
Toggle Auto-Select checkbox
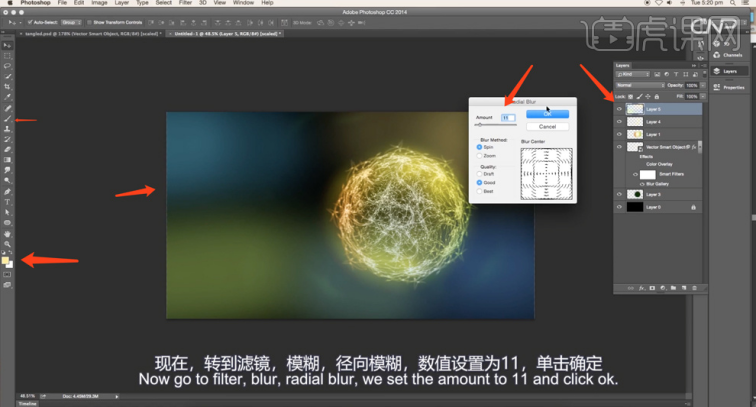click(30, 22)
